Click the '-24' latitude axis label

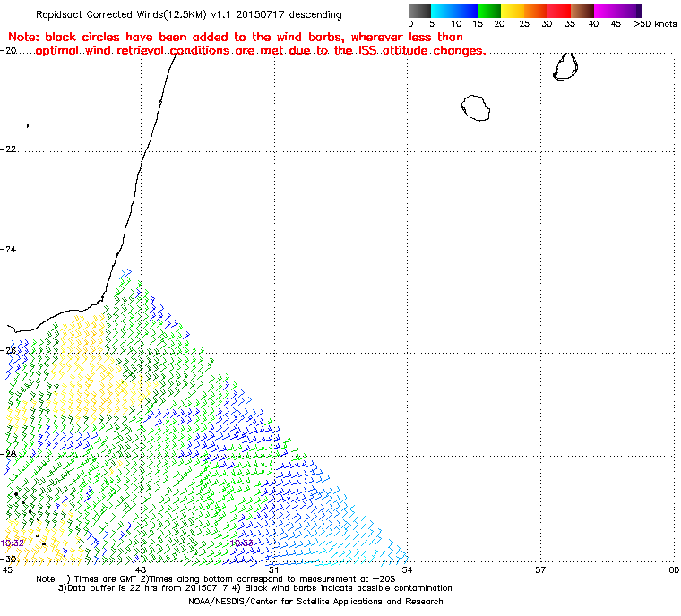[x=8, y=250]
